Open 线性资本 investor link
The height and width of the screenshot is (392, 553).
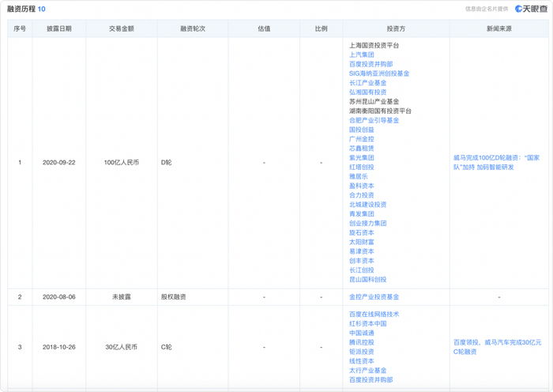(x=362, y=361)
